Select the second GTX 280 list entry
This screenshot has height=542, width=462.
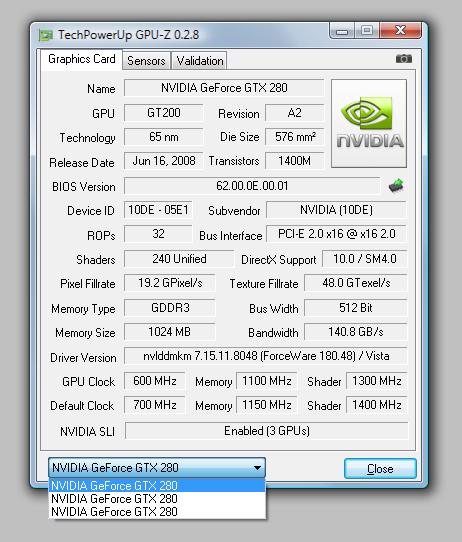157,499
